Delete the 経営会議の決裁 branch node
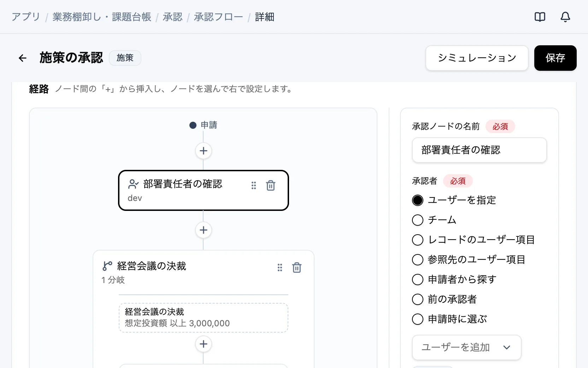The width and height of the screenshot is (588, 368). click(297, 268)
